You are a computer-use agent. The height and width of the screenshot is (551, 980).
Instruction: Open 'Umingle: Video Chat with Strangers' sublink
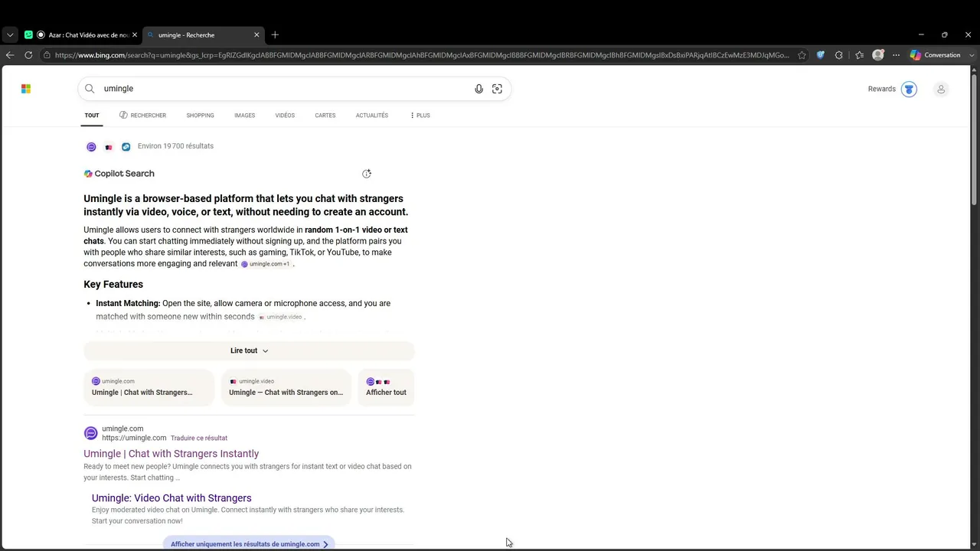[x=171, y=498]
